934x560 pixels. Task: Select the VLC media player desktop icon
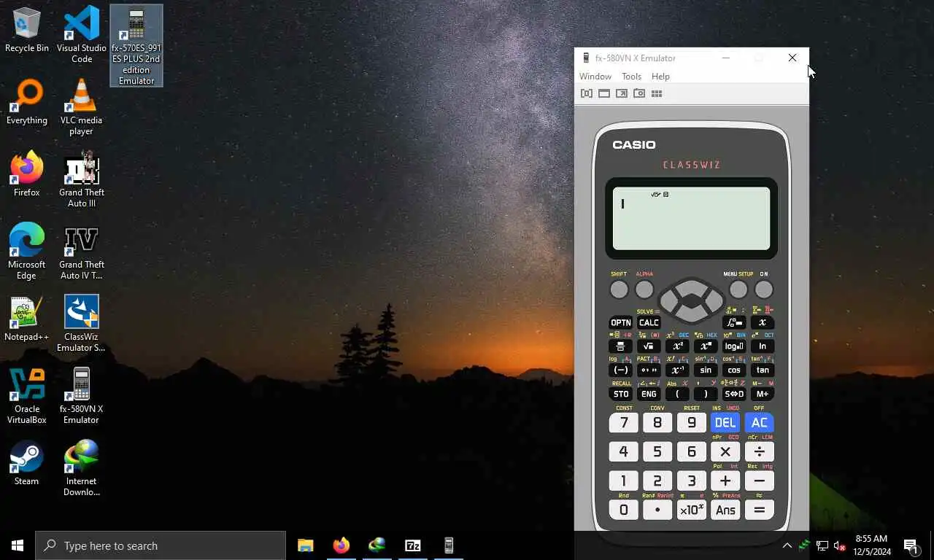point(82,107)
